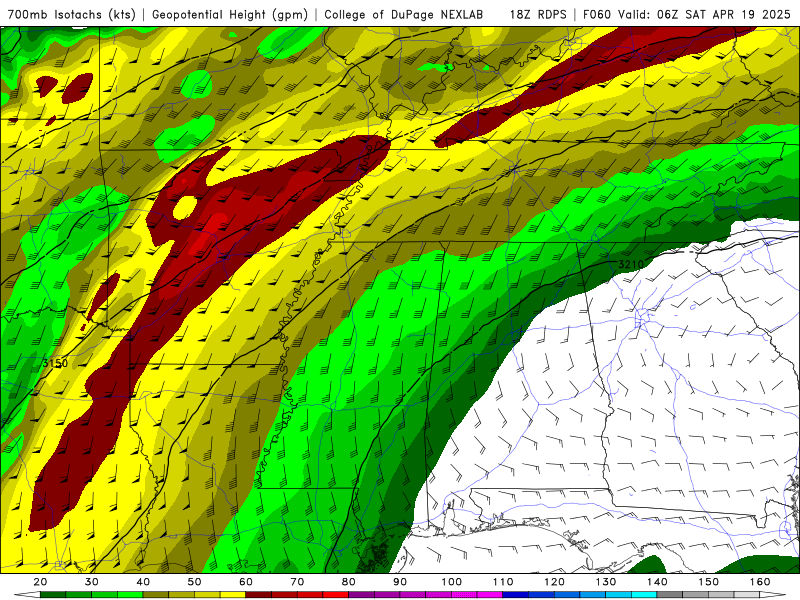Image resolution: width=800 pixels, height=600 pixels.
Task: Click the 'College of DuPage NEXLAB' label
Action: (404, 14)
